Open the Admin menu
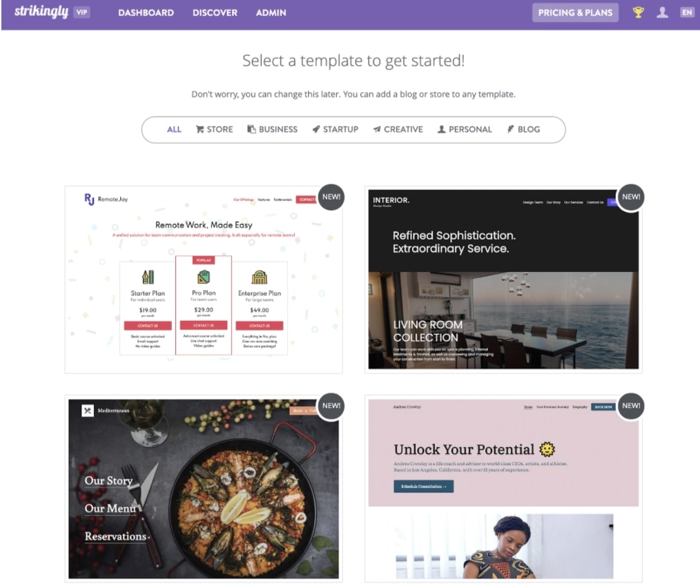Image resolution: width=700 pixels, height=588 pixels. (x=271, y=13)
